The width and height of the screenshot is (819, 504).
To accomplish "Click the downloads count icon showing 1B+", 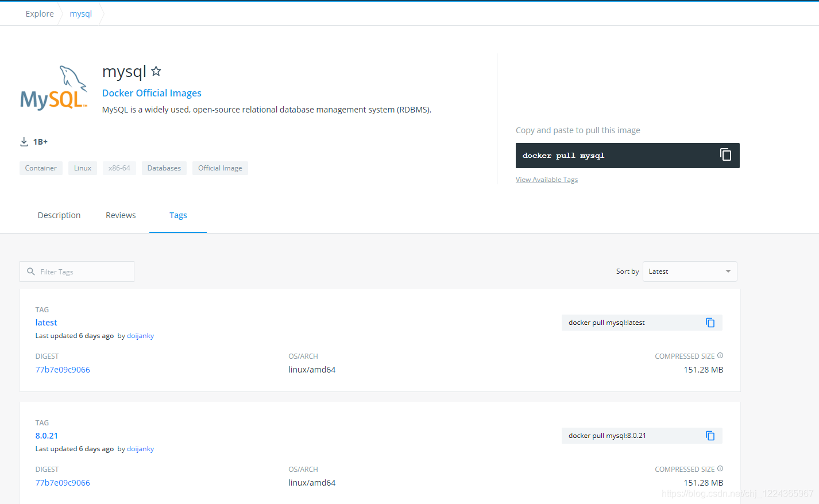I will coord(24,141).
